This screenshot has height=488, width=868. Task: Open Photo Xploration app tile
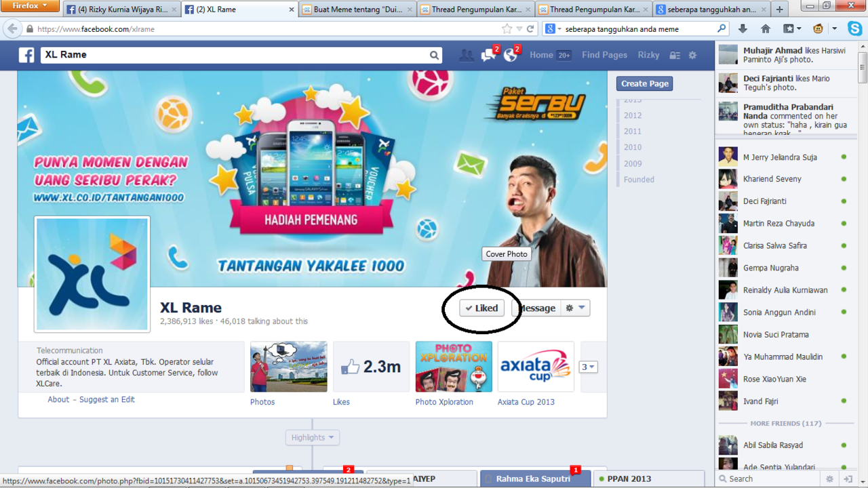pyautogui.click(x=454, y=367)
